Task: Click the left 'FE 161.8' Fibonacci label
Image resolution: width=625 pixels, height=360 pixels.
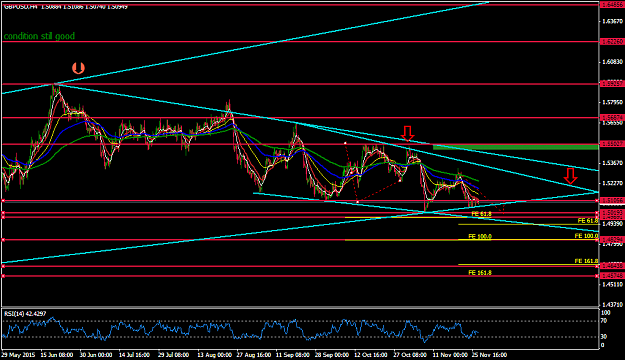Action: point(480,273)
